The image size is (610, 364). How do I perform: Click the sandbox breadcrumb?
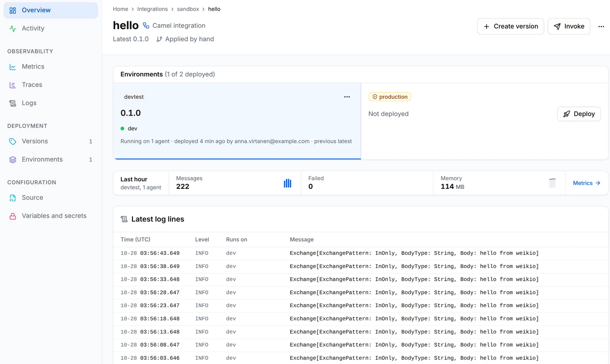click(188, 9)
